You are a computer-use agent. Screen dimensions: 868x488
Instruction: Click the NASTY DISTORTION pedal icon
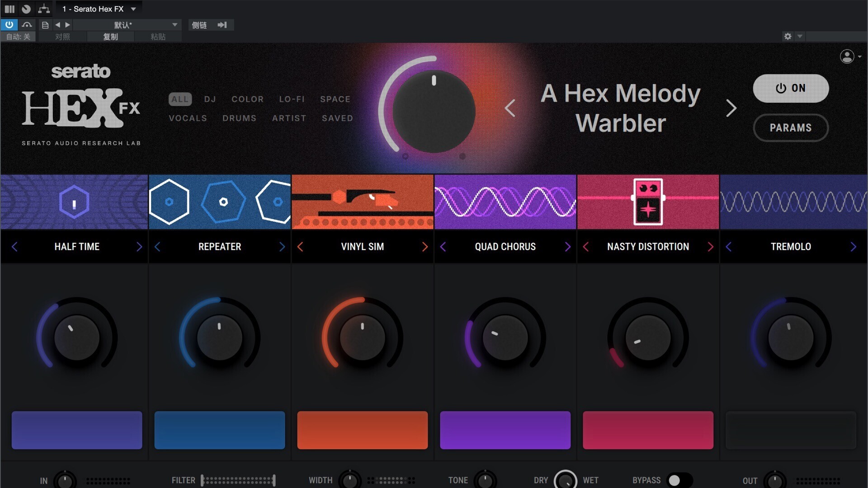coord(648,202)
